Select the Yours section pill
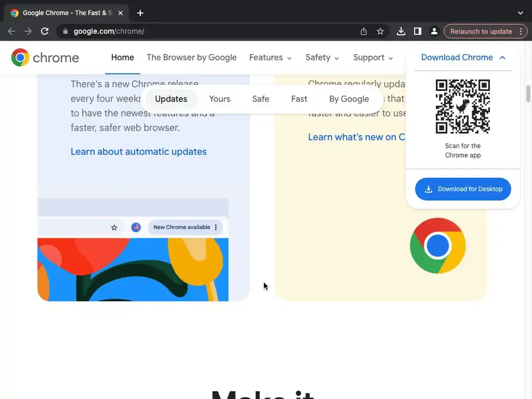Image resolution: width=532 pixels, height=399 pixels. (220, 99)
